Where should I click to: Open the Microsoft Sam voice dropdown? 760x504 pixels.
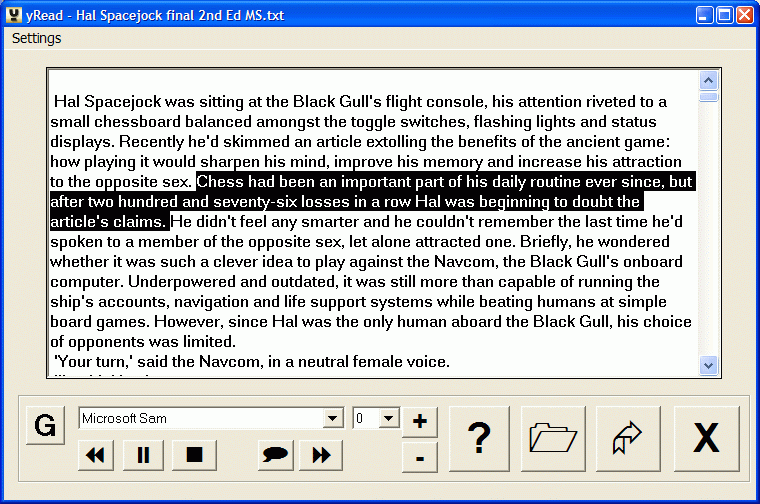click(333, 418)
